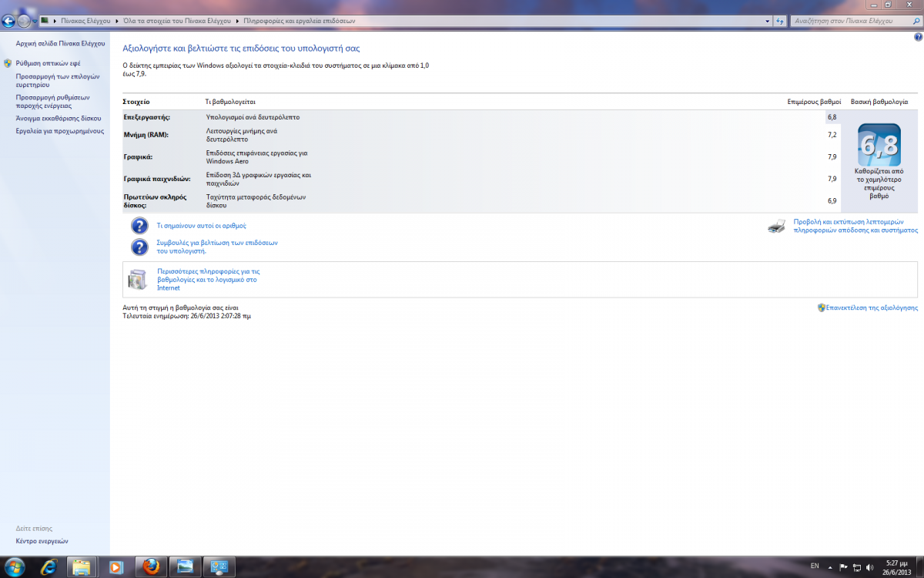Click Επανεκτέλεση της αξιολόγησης link
Screen dimensions: 924x578
point(872,307)
